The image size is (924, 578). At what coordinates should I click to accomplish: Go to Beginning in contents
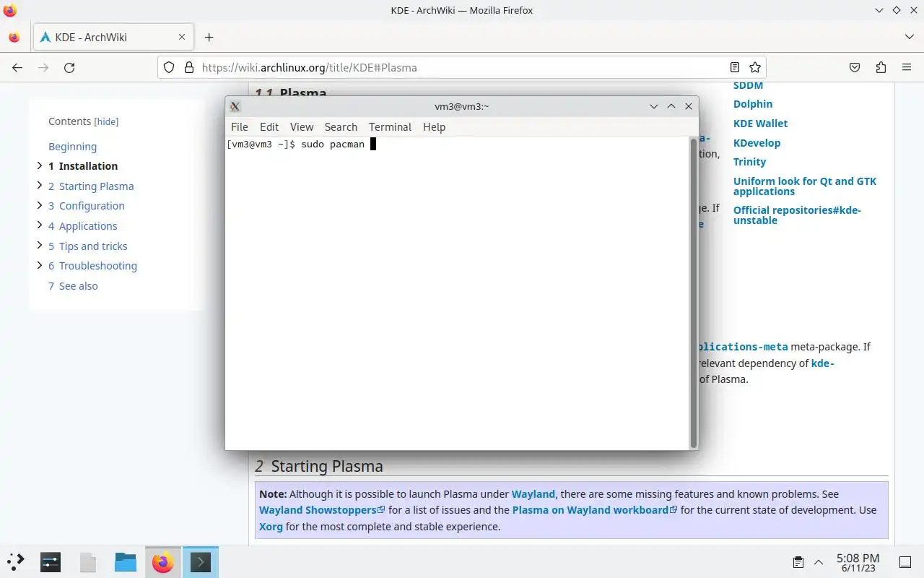click(x=72, y=146)
